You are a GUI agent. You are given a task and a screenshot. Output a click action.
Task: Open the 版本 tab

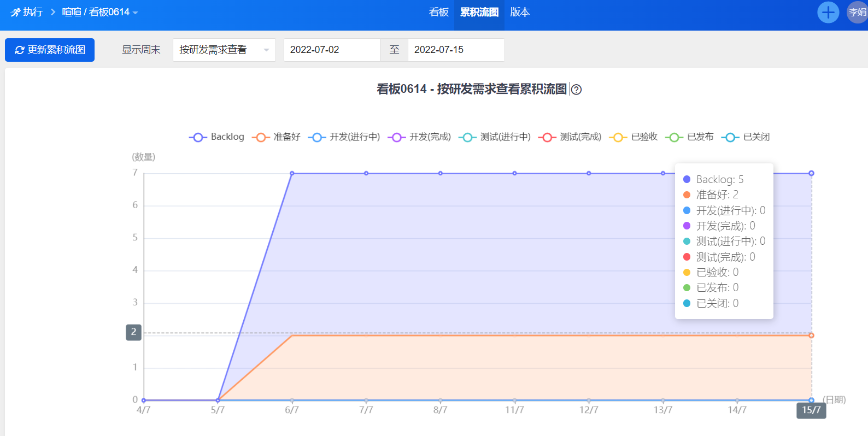tap(520, 12)
